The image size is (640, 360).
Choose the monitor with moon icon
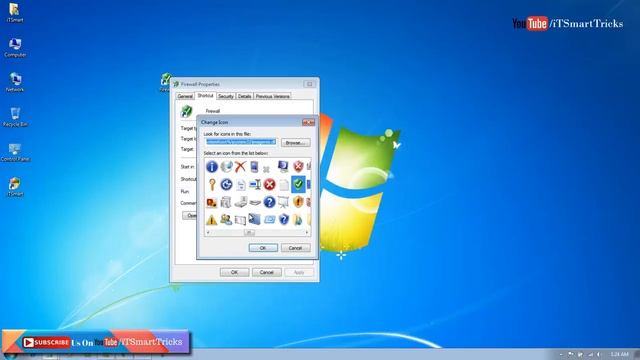[x=283, y=166]
